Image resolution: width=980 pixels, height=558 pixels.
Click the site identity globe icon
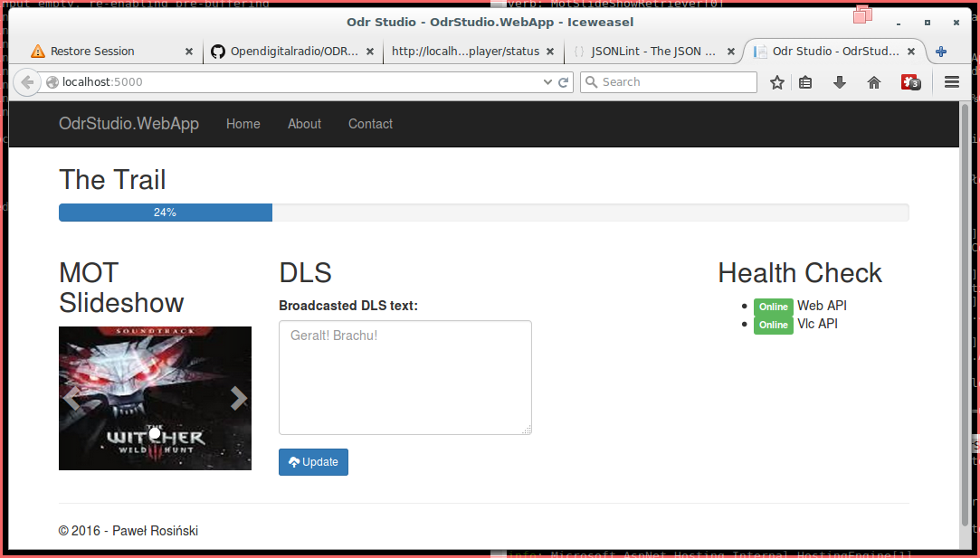pyautogui.click(x=52, y=82)
